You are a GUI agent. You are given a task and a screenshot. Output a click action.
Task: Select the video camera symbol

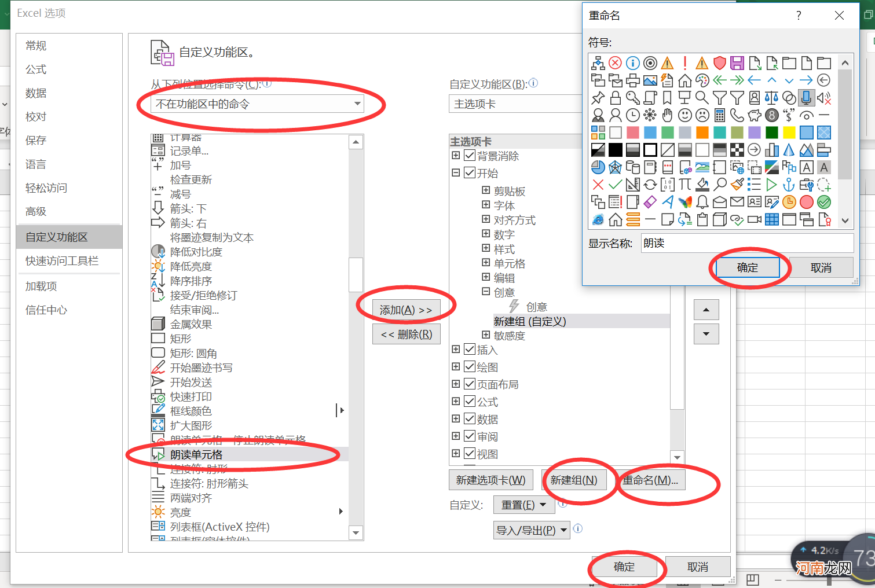point(754,219)
